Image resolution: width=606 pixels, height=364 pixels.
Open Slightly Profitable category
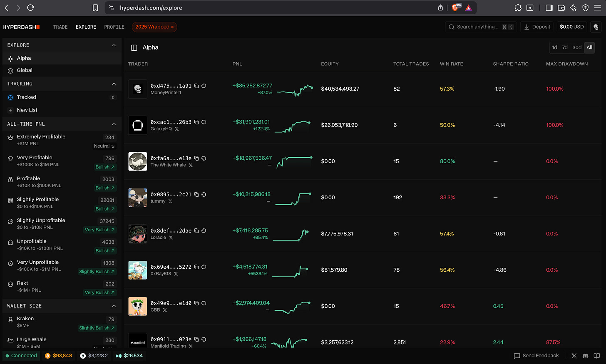pos(62,204)
